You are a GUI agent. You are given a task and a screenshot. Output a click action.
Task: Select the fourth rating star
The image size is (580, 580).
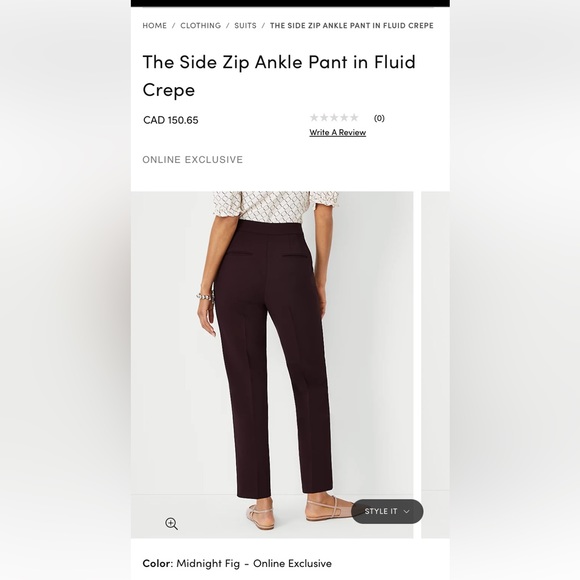(x=344, y=118)
